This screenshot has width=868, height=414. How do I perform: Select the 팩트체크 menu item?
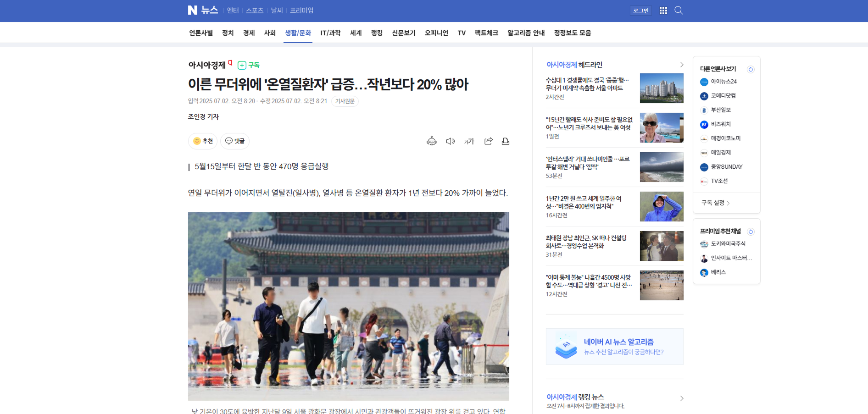click(x=486, y=33)
